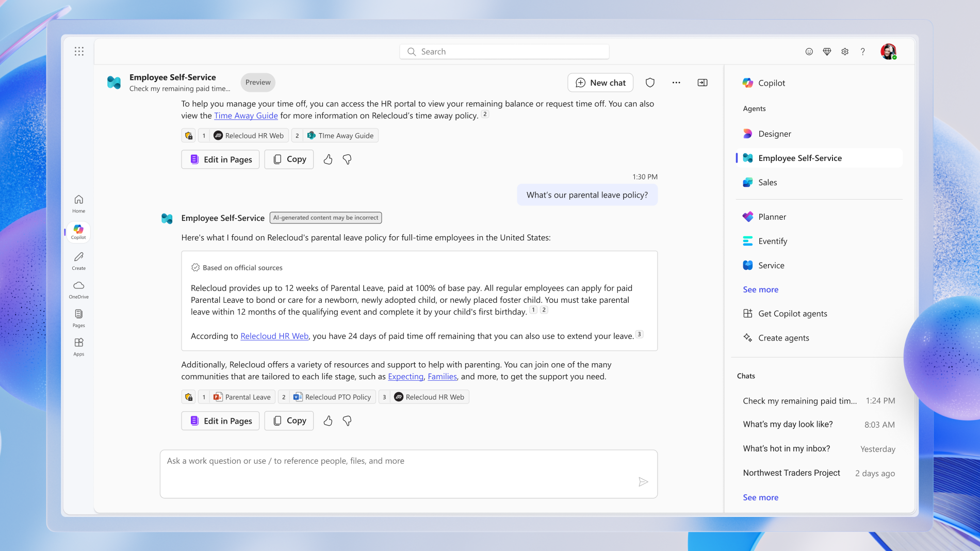Click the 'What's our parental leave policy?' message
The height and width of the screenshot is (551, 980).
(x=587, y=195)
